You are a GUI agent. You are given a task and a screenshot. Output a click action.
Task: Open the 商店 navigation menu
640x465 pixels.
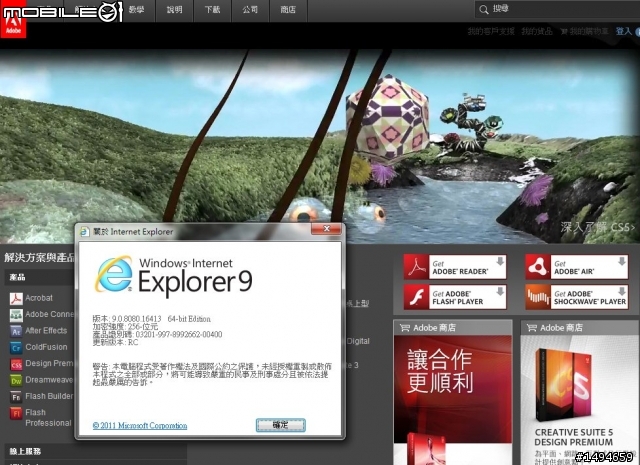click(x=288, y=10)
